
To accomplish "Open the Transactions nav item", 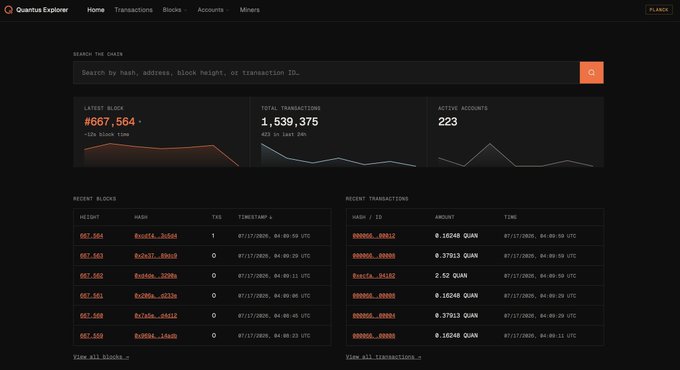I will click(x=134, y=10).
